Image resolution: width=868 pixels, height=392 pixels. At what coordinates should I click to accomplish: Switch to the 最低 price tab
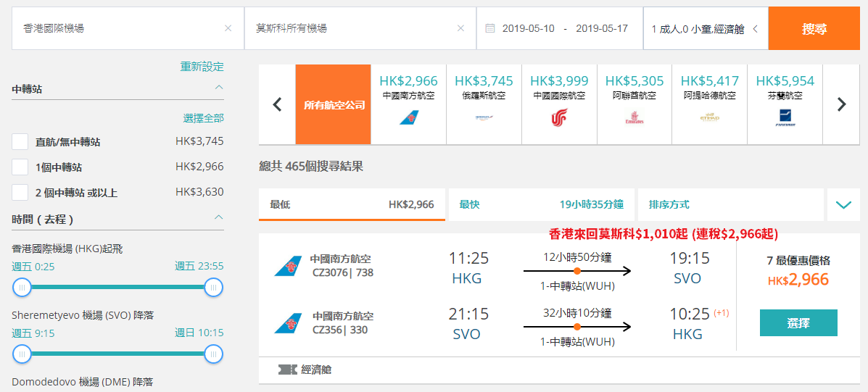click(x=352, y=204)
